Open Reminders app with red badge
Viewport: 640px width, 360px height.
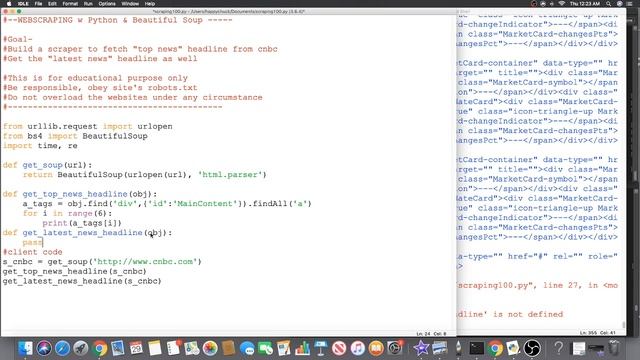coord(173,349)
